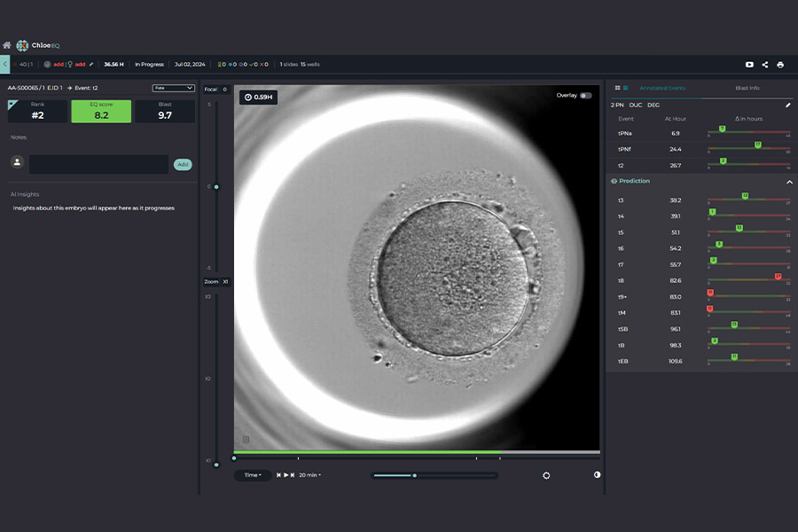798x532 pixels.
Task: Collapse the Prediction section
Action: click(789, 182)
